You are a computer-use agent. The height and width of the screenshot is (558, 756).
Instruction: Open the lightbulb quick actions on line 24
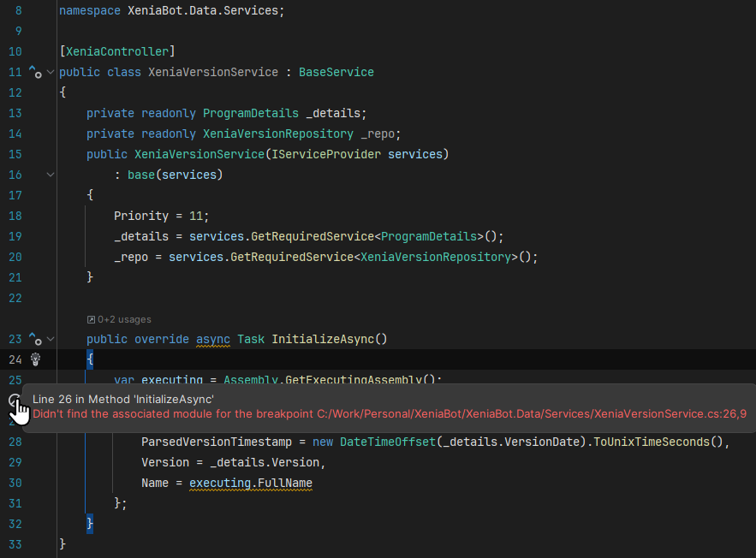[x=36, y=359]
